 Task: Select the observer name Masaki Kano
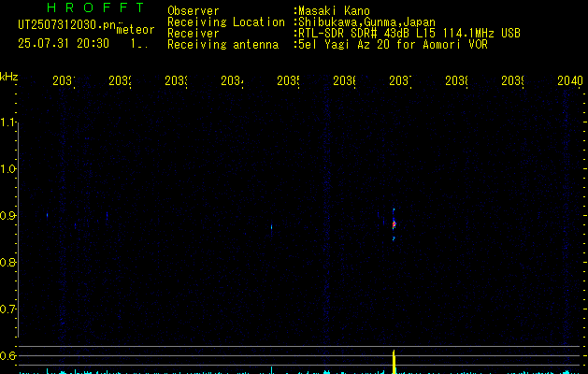pyautogui.click(x=334, y=11)
